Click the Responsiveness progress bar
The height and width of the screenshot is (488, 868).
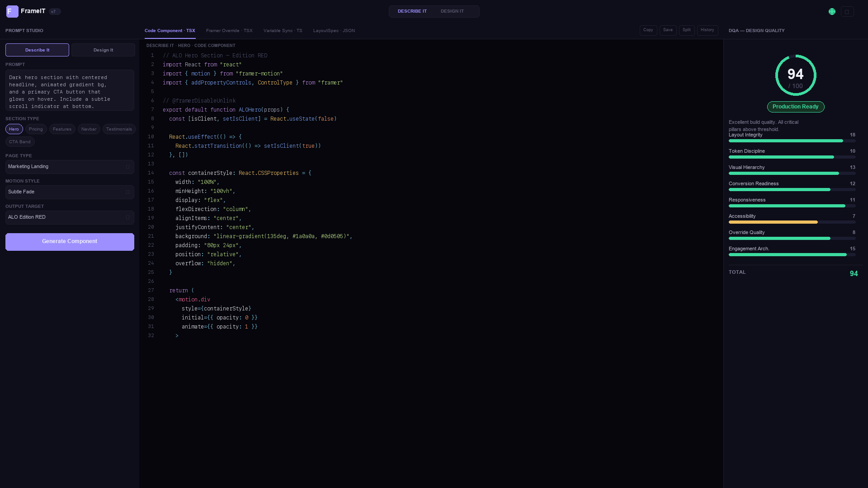click(x=792, y=206)
